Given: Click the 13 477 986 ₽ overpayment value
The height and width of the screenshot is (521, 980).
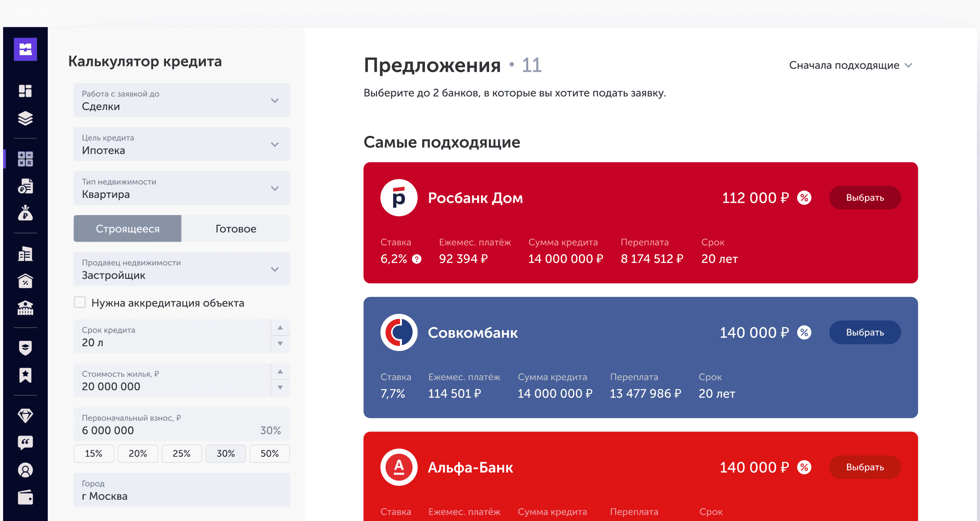Looking at the screenshot, I should click(x=645, y=394).
